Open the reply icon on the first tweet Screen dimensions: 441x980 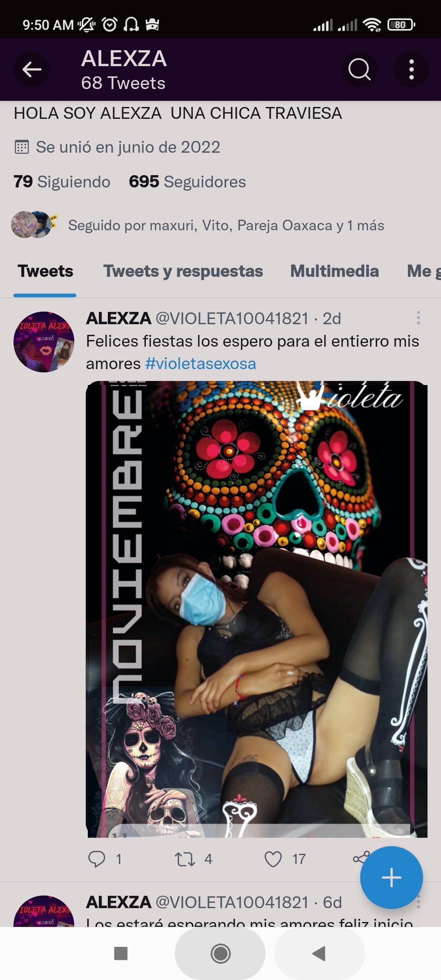point(97,859)
